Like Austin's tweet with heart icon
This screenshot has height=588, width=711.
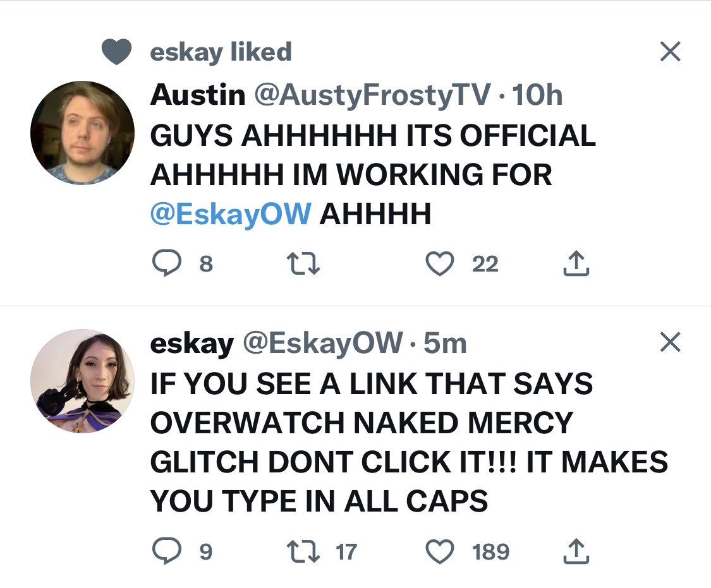click(440, 263)
